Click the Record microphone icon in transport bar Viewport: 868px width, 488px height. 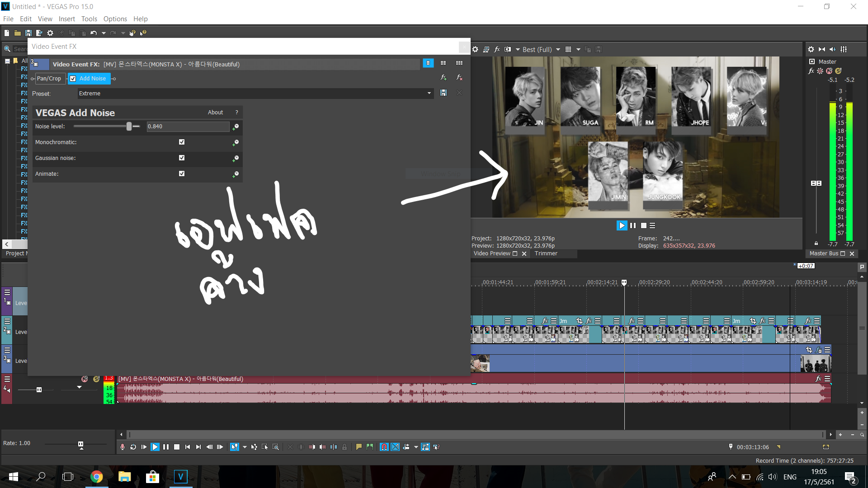pyautogui.click(x=123, y=447)
